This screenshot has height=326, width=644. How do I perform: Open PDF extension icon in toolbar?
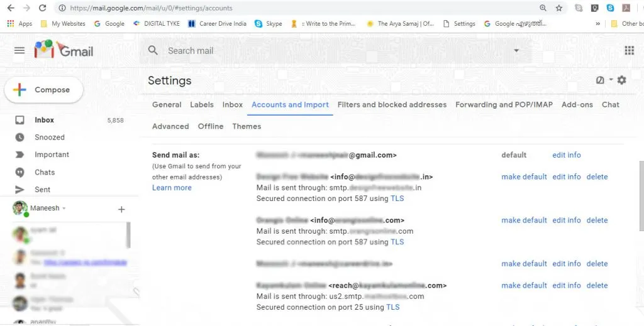coord(626,8)
